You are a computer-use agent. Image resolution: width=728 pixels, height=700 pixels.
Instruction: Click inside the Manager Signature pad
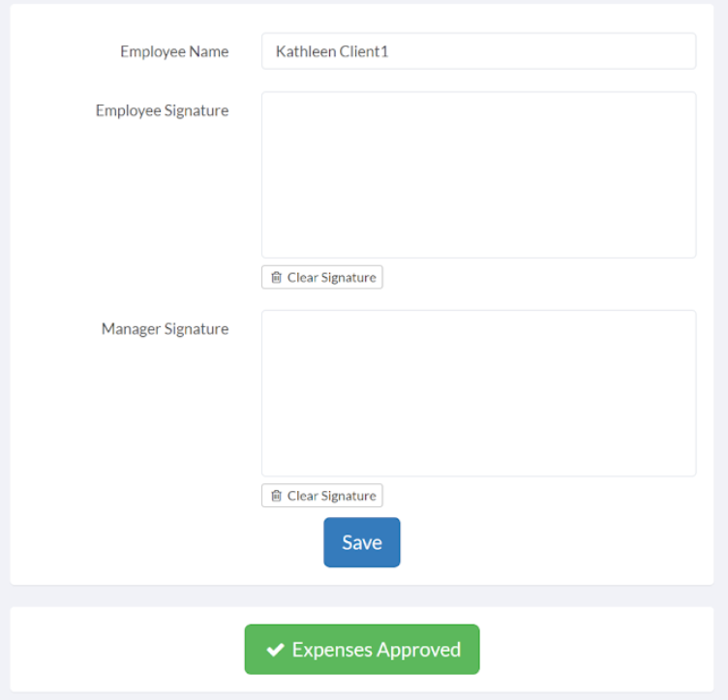point(478,393)
